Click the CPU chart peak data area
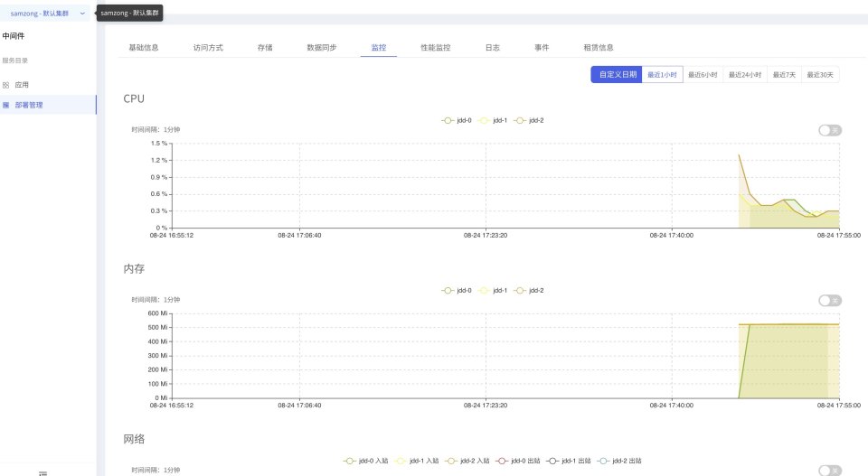Image resolution: width=868 pixels, height=476 pixels. (x=740, y=156)
